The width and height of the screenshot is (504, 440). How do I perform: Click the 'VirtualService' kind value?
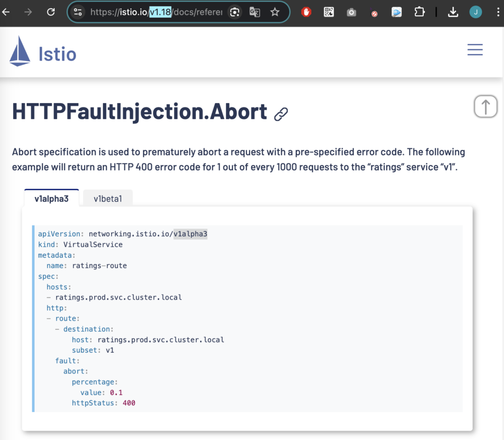point(93,244)
